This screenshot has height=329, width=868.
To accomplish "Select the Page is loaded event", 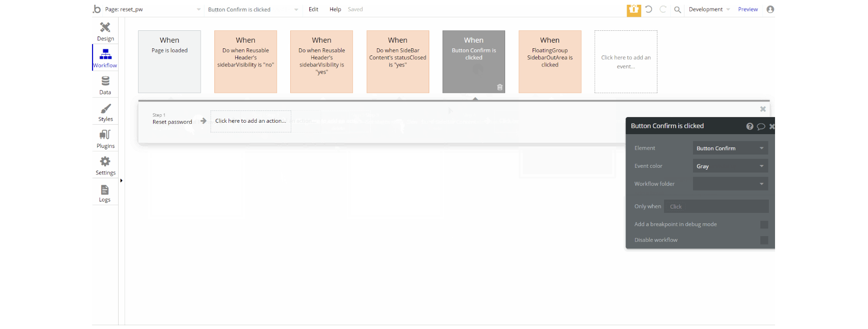I will point(169,62).
